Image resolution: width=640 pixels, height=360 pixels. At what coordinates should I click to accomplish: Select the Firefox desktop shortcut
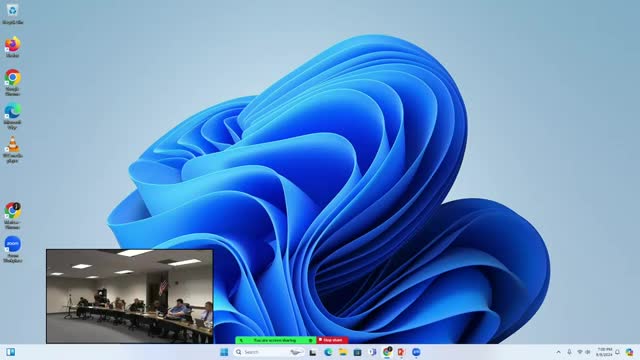[13, 47]
